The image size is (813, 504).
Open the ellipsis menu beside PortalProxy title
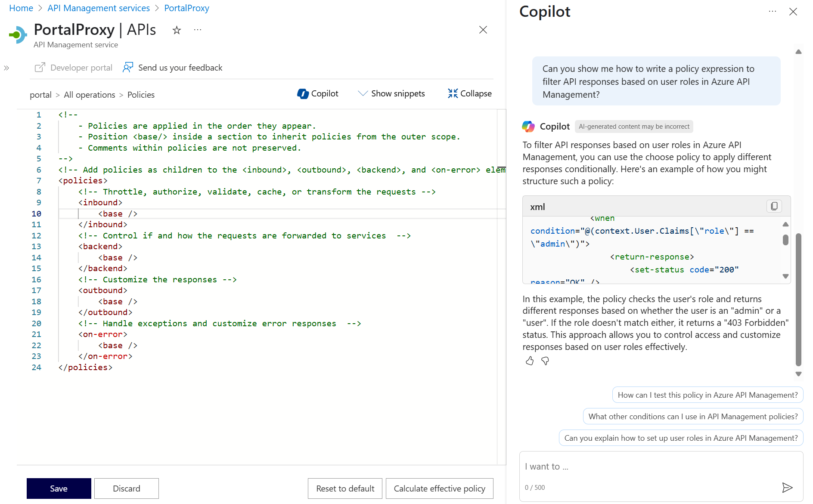coord(198,30)
